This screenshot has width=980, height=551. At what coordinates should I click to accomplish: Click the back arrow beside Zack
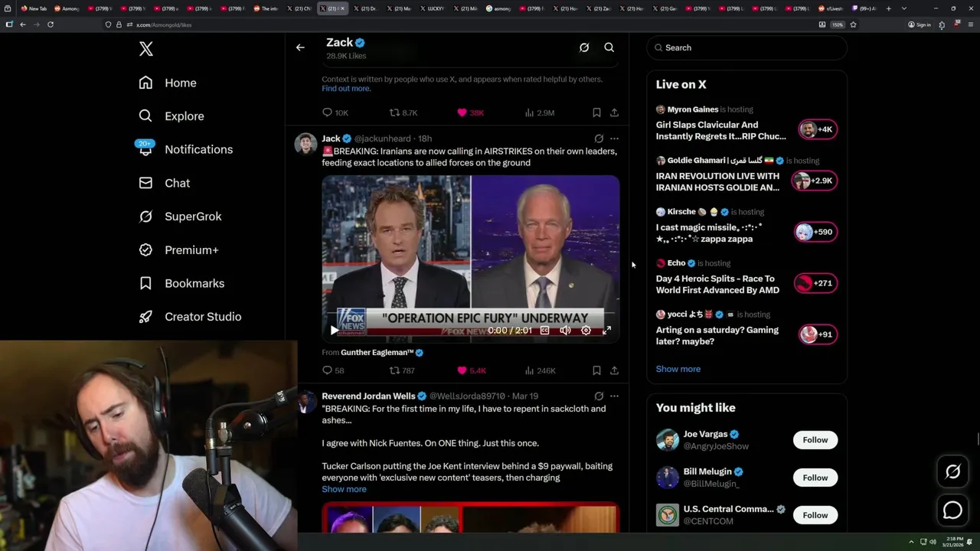[x=300, y=47]
